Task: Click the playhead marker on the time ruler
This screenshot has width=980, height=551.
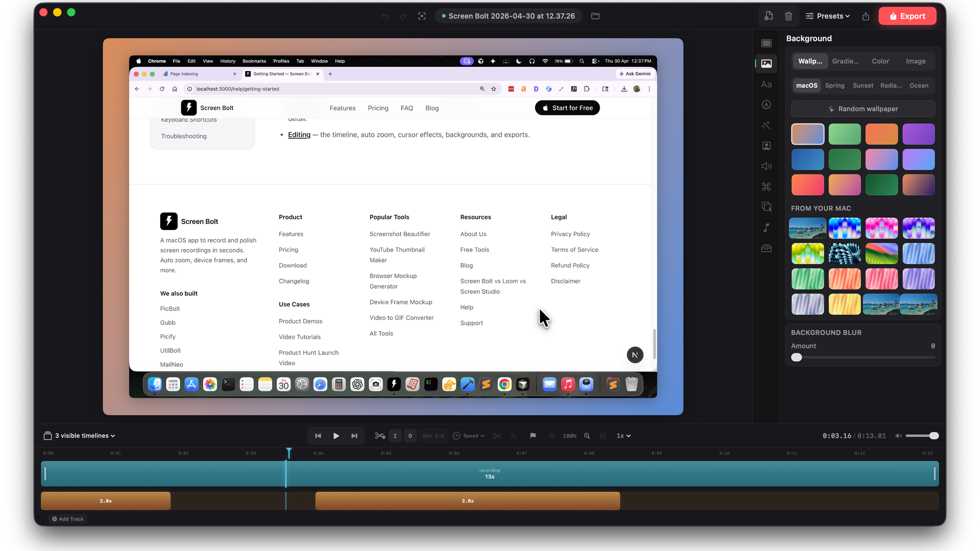Action: click(x=289, y=453)
